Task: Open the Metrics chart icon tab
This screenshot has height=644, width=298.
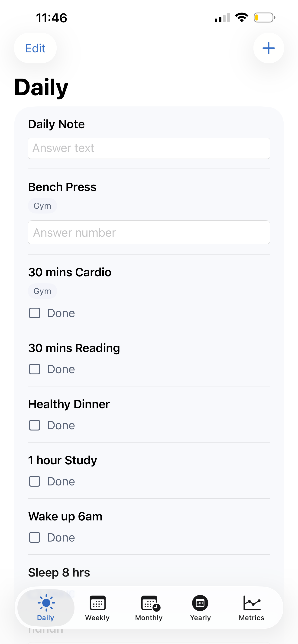Action: (251, 608)
